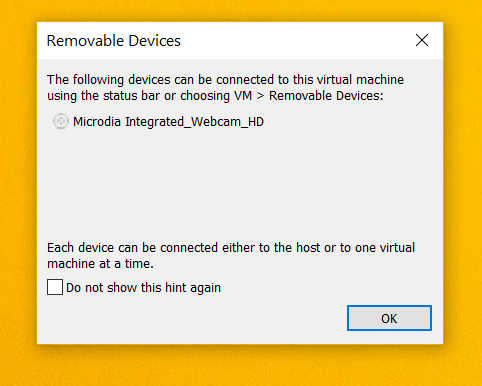Click the 'The following devices can be connected' line
This screenshot has width=482, height=386.
pyautogui.click(x=225, y=80)
